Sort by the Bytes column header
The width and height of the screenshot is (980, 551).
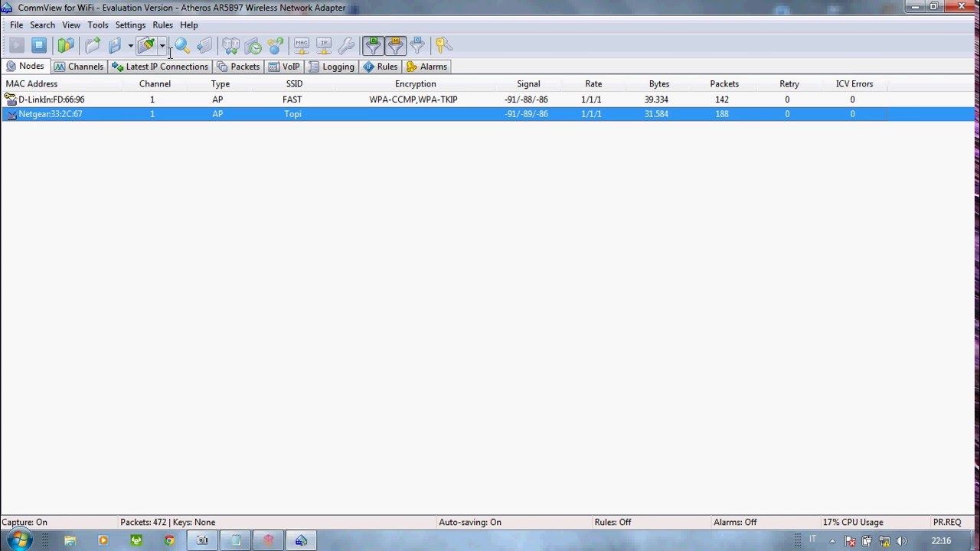pyautogui.click(x=658, y=84)
